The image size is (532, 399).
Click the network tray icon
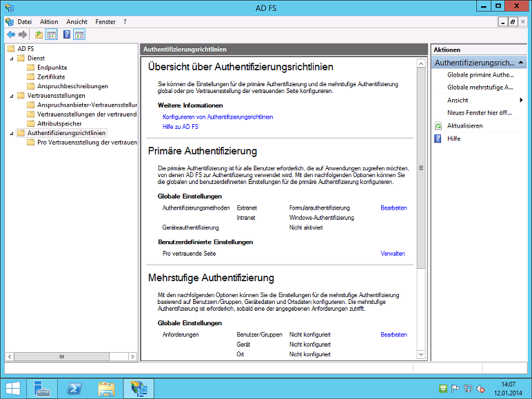click(x=468, y=389)
